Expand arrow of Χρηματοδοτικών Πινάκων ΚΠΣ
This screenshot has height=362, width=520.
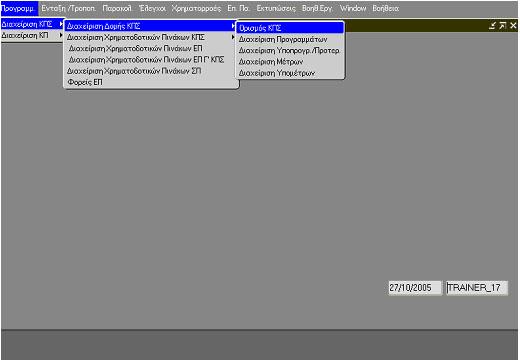(233, 37)
